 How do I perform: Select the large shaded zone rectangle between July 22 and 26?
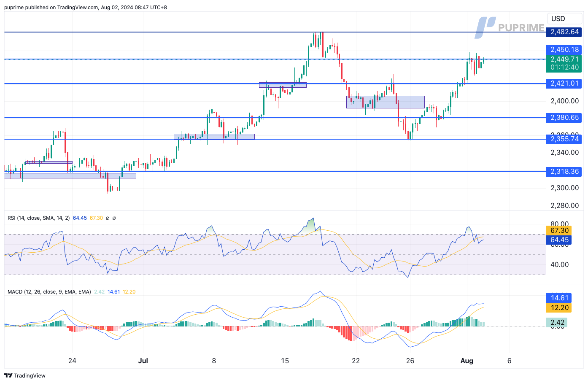[386, 102]
